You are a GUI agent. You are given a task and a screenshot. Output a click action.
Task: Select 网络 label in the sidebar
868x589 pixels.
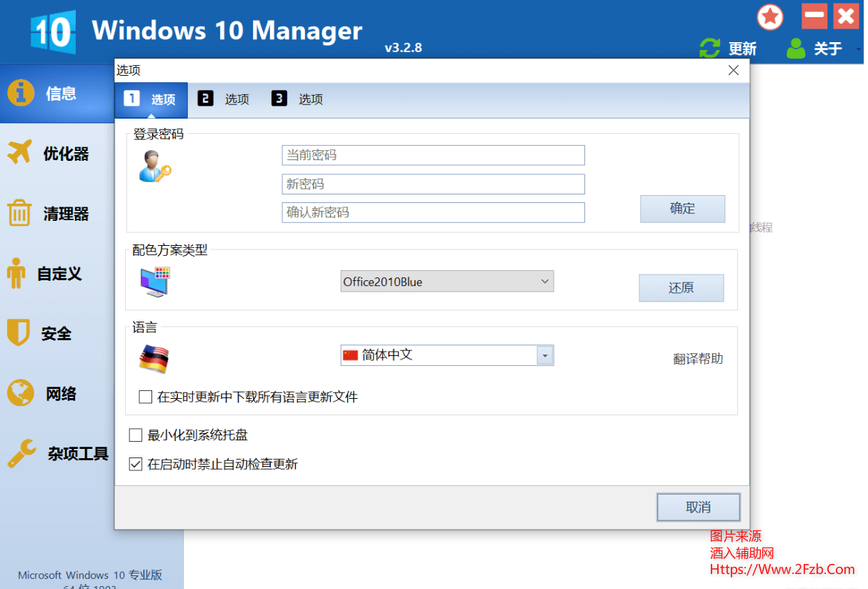(61, 394)
